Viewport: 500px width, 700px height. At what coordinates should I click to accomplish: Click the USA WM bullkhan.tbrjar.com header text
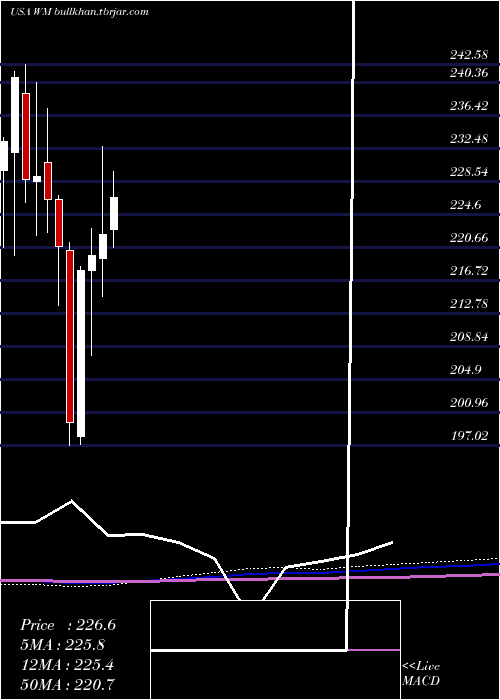[79, 12]
